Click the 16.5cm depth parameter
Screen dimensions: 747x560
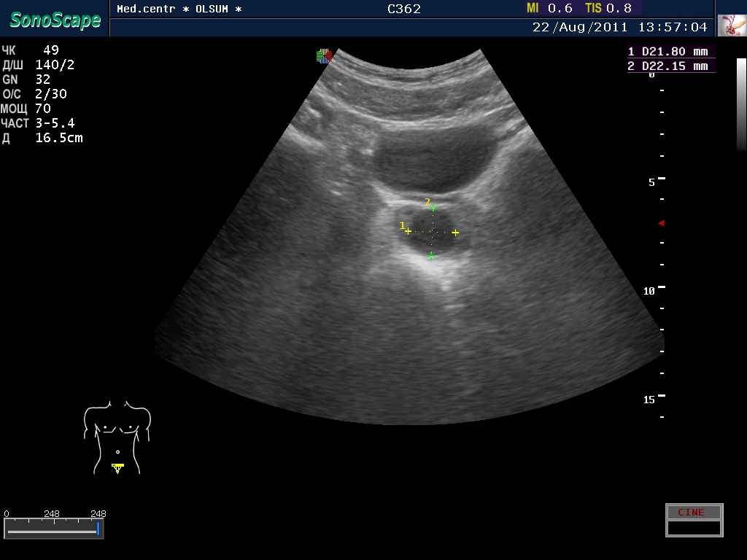[x=58, y=138]
